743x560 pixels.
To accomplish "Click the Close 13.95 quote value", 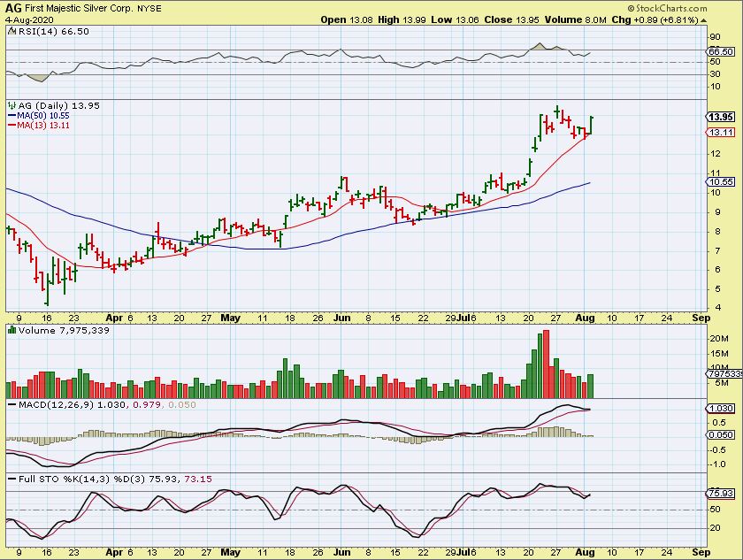I will click(x=512, y=19).
